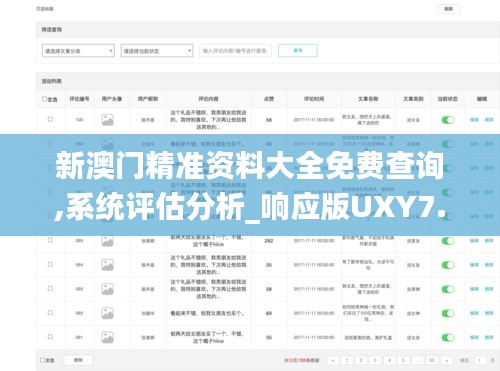Click comment text of row 091

[x=207, y=337]
